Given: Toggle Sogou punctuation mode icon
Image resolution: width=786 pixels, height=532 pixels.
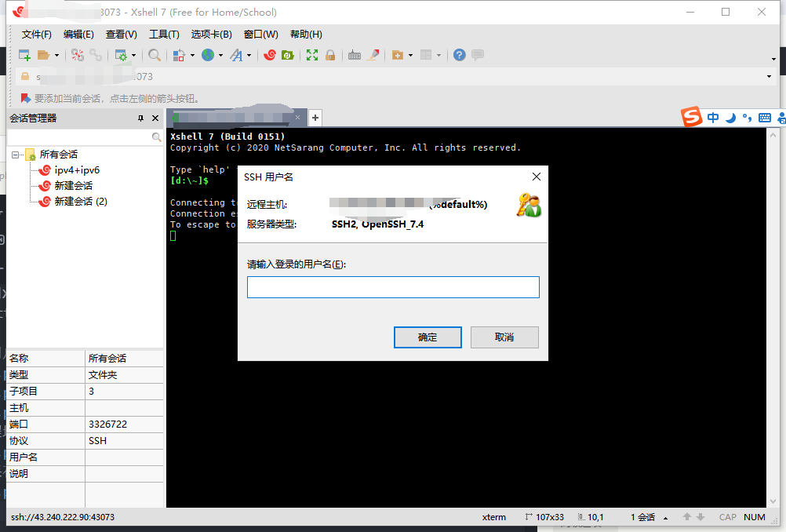Looking at the screenshot, I should coord(748,118).
